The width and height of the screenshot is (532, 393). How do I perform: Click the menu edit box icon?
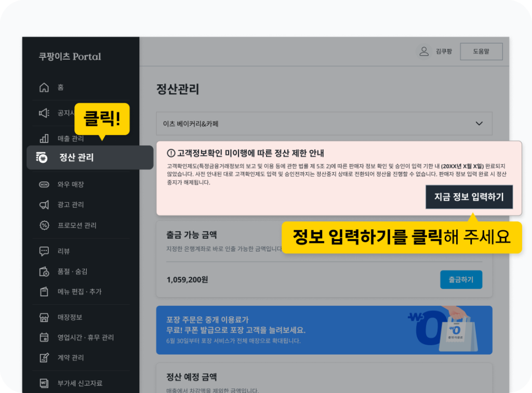point(44,292)
